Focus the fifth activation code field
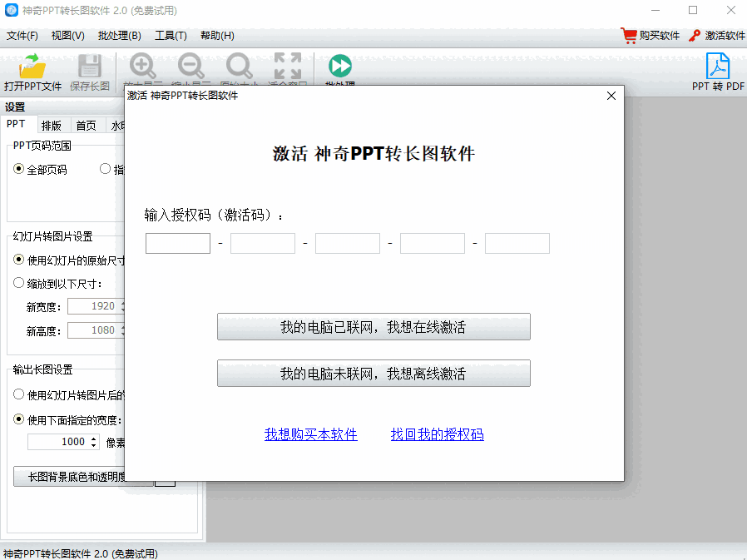 pyautogui.click(x=517, y=243)
